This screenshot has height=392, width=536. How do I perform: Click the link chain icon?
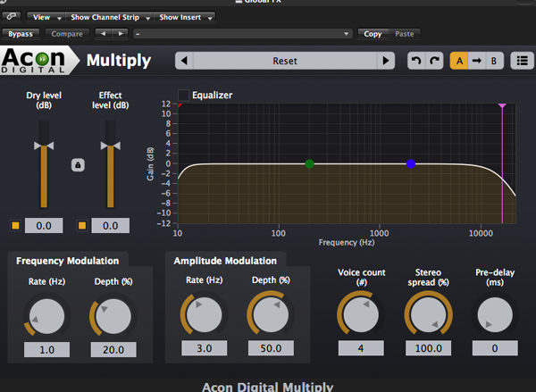(12, 16)
